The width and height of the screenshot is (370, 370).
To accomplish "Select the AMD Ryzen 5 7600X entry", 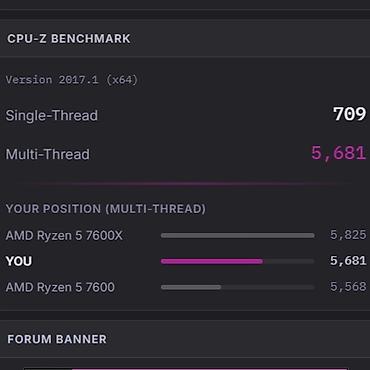I will (x=64, y=236).
